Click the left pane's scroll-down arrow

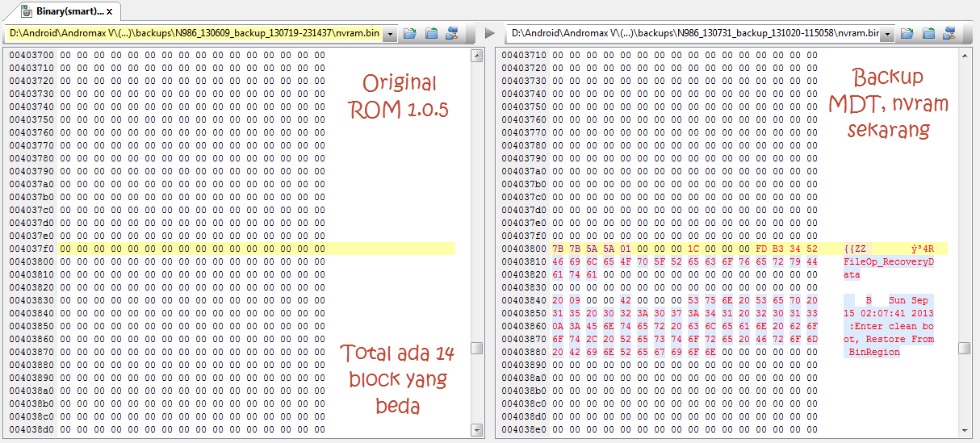477,430
